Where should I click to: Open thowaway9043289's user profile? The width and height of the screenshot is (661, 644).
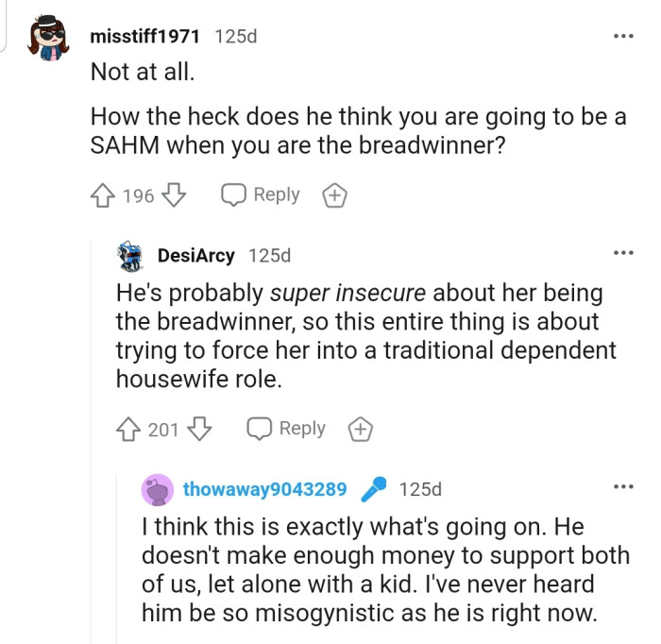tap(264, 489)
